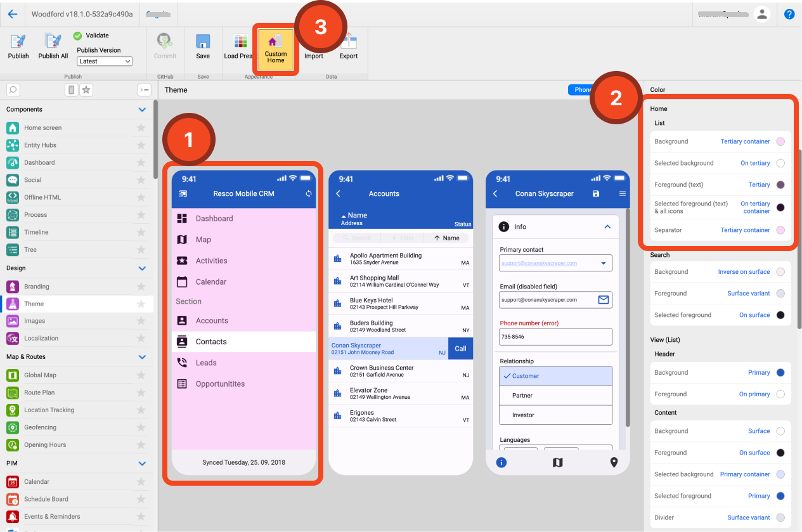Open the Custom Home button
The width and height of the screenshot is (802, 532).
[x=276, y=49]
